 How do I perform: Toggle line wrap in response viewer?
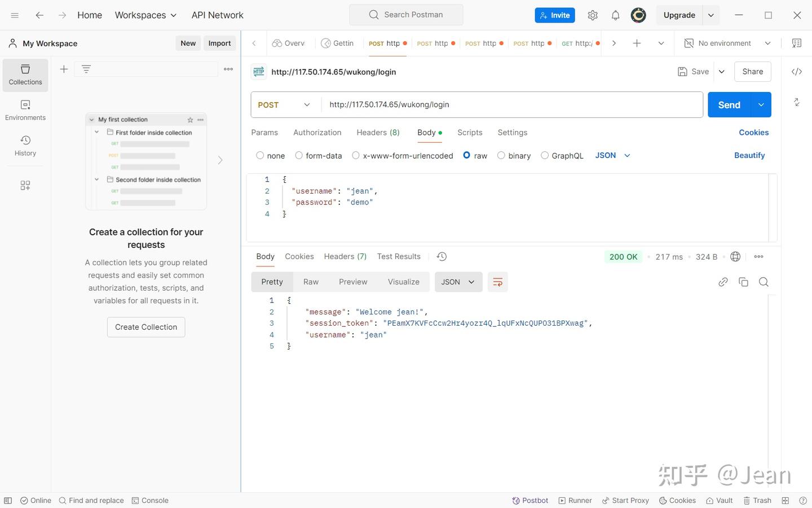tap(497, 282)
